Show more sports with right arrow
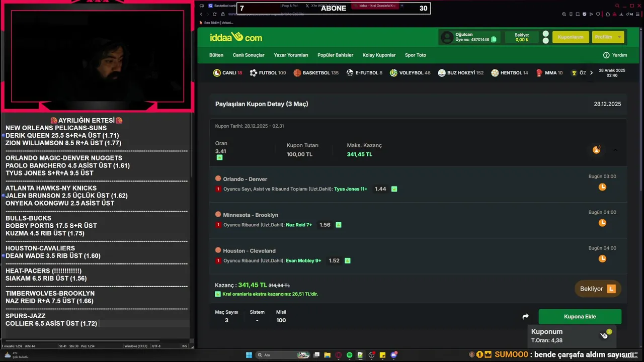This screenshot has height=362, width=644. pyautogui.click(x=591, y=73)
